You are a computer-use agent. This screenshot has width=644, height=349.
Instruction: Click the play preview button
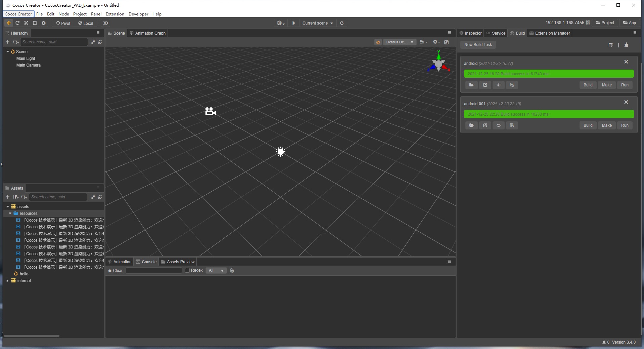coord(293,23)
